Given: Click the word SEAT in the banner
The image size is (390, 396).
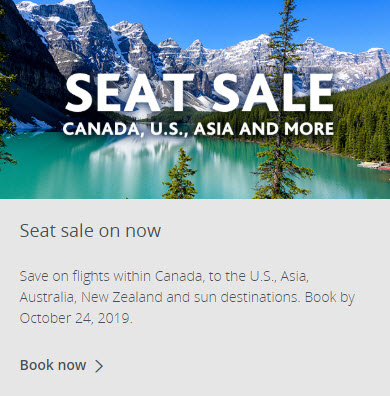Looking at the screenshot, I should (x=130, y=92).
